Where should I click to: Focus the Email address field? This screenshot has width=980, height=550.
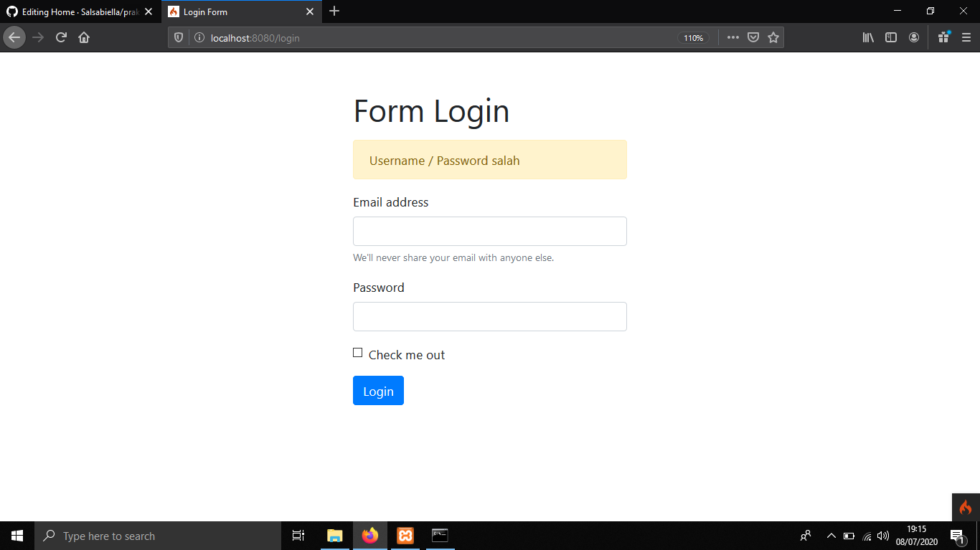point(490,231)
